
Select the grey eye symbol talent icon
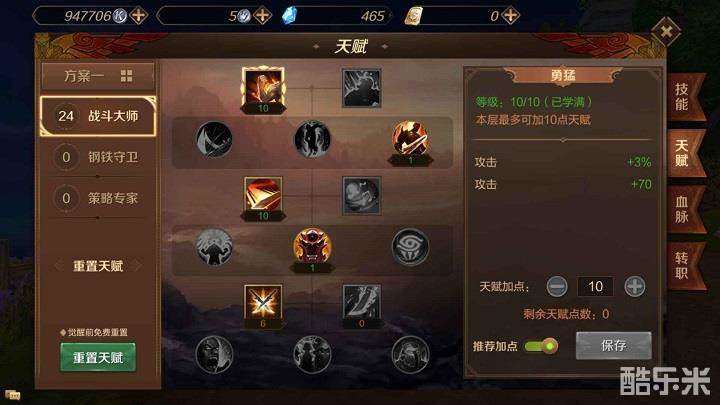[410, 248]
